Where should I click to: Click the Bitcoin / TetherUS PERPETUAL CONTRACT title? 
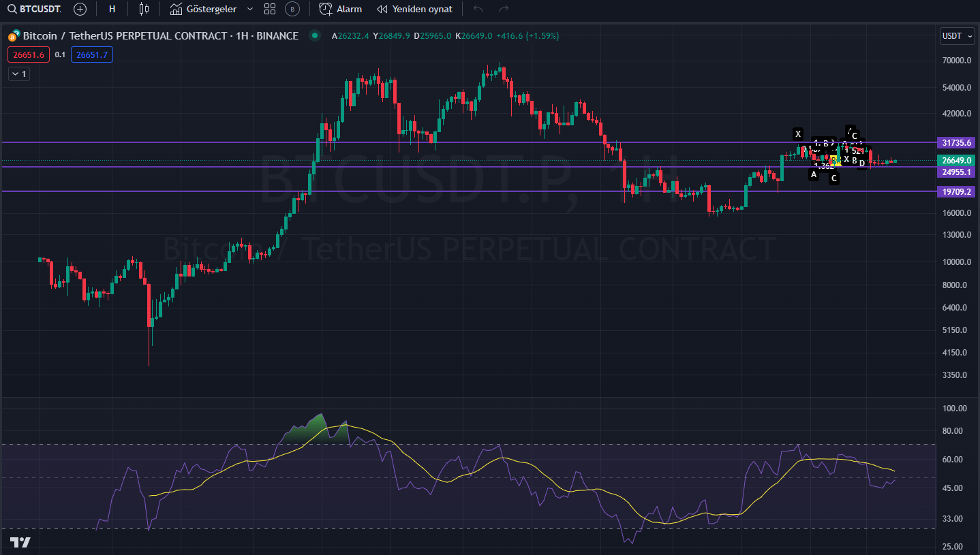tap(161, 35)
